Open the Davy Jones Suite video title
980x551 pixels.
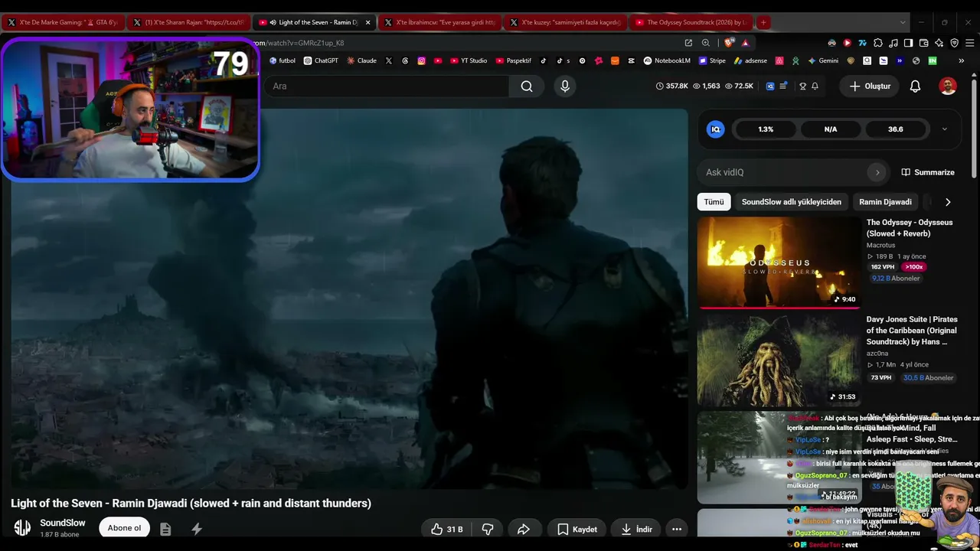click(x=912, y=331)
